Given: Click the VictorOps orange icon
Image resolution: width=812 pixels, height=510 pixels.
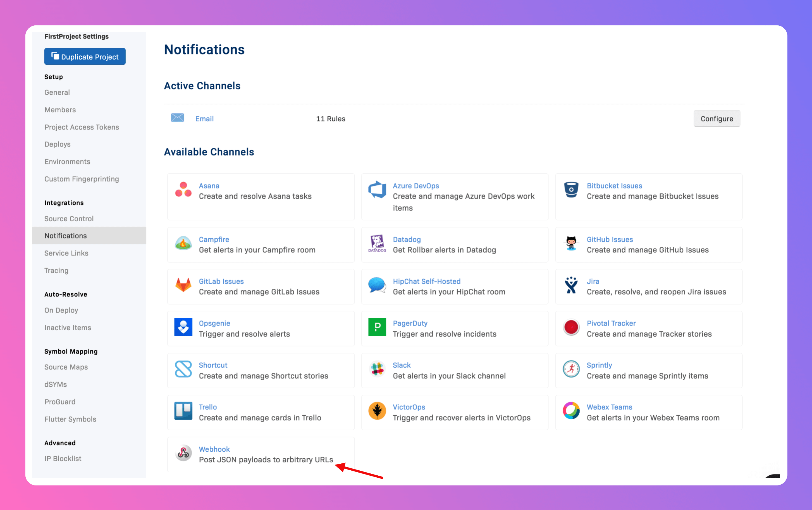Looking at the screenshot, I should [377, 411].
